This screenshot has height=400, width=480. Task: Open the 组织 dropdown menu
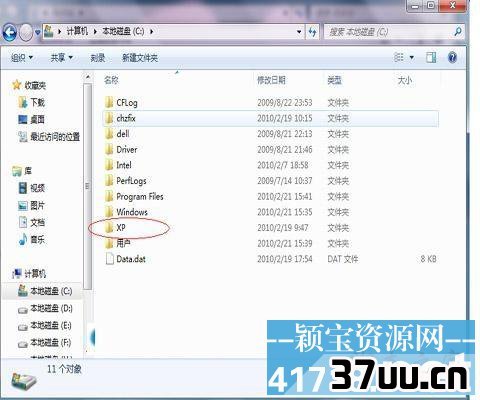(22, 58)
